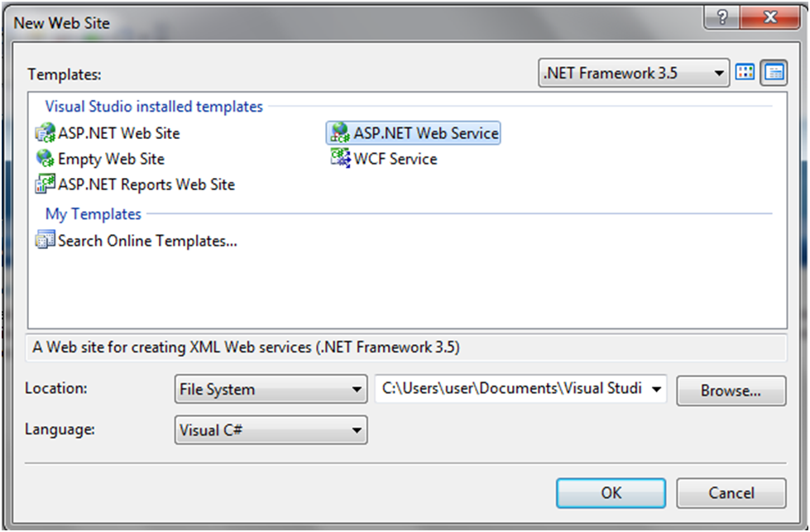Choose the Empty Web Site template icon
Screen dimensions: 810x532
(x=45, y=159)
